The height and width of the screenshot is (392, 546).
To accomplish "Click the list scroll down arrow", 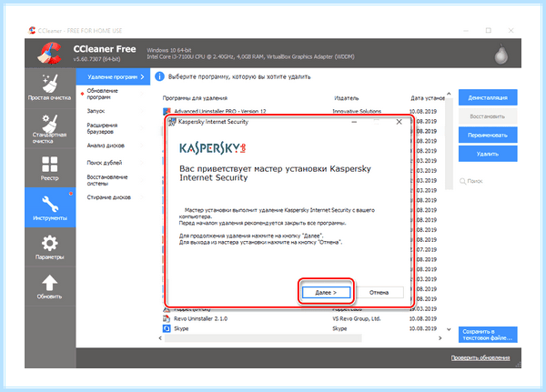I will coord(449,329).
